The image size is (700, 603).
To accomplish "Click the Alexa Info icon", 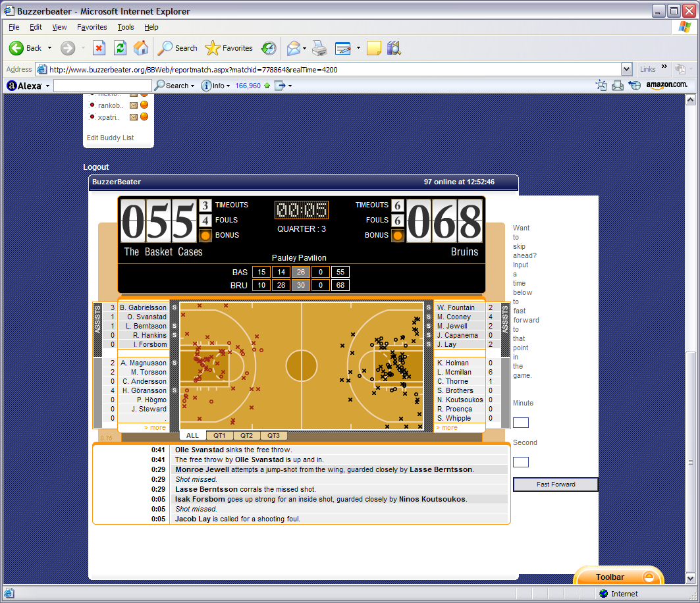I will point(213,86).
